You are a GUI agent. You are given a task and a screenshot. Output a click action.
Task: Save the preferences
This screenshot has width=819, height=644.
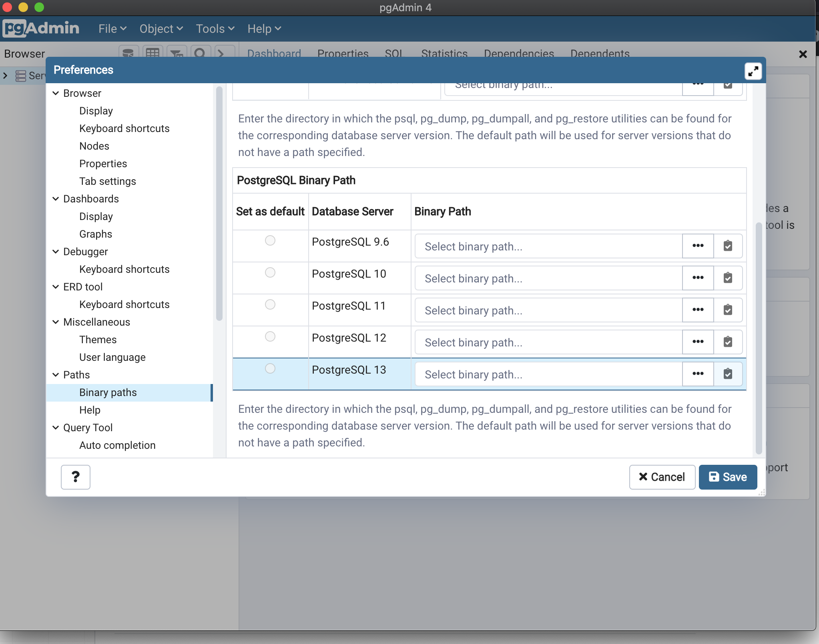point(727,477)
